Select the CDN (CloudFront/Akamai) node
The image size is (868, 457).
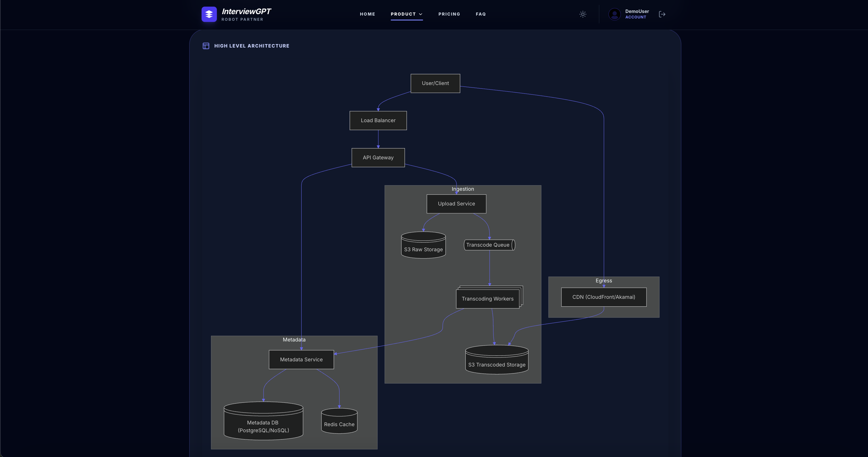[x=604, y=297]
